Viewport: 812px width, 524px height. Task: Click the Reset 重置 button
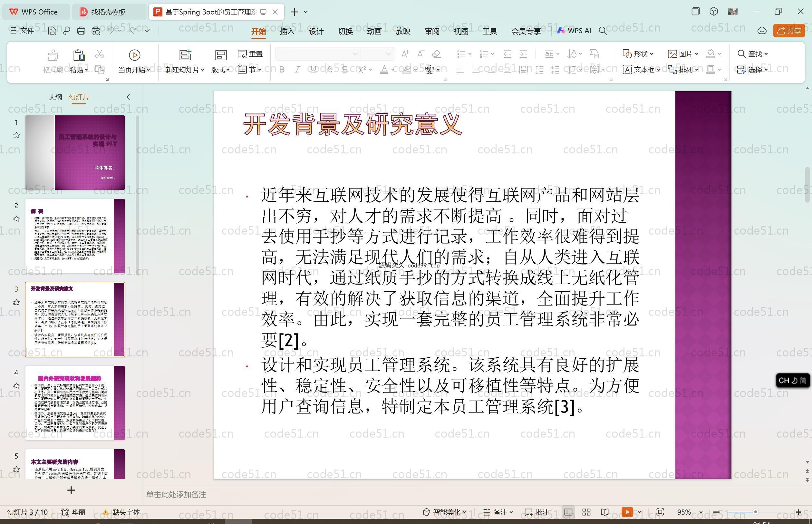[x=250, y=54]
